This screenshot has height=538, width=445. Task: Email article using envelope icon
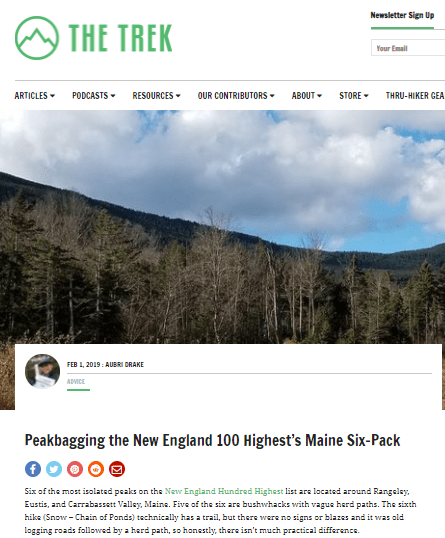(x=117, y=469)
